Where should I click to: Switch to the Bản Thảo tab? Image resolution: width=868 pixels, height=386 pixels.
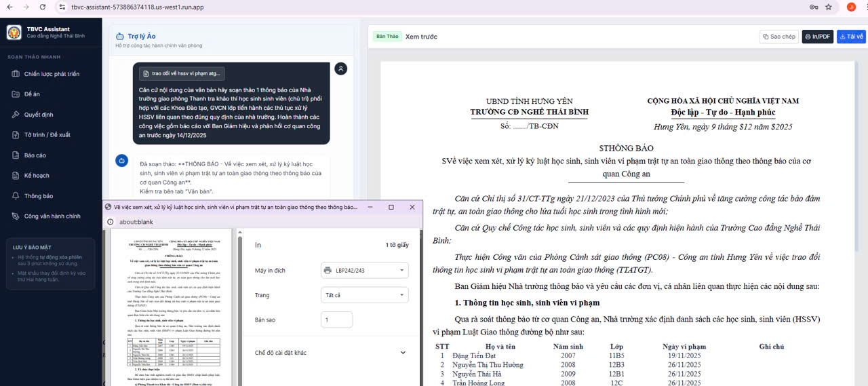click(x=387, y=37)
